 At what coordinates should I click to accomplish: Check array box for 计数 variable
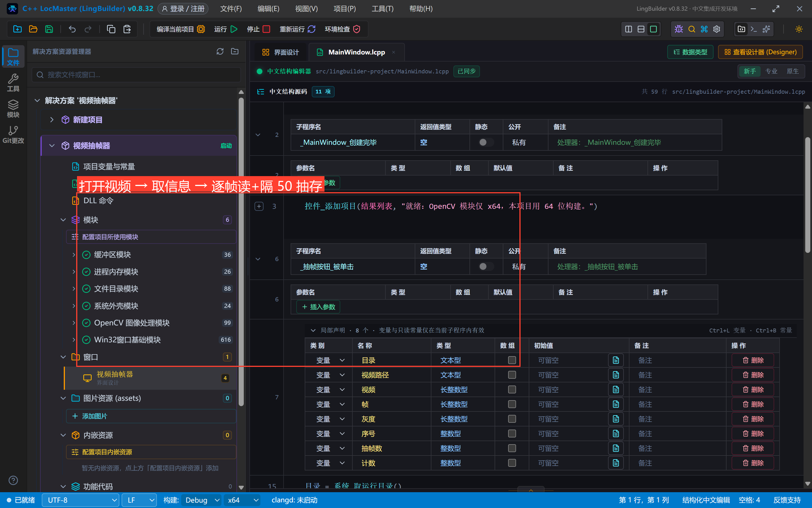point(512,463)
